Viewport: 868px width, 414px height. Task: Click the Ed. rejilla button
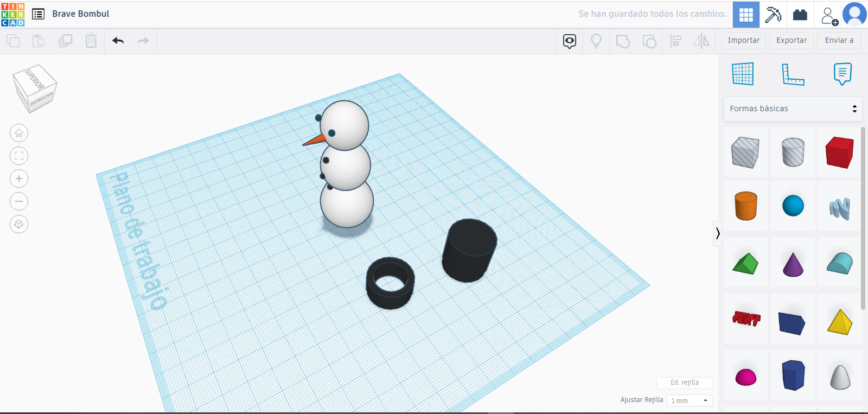[x=685, y=383]
